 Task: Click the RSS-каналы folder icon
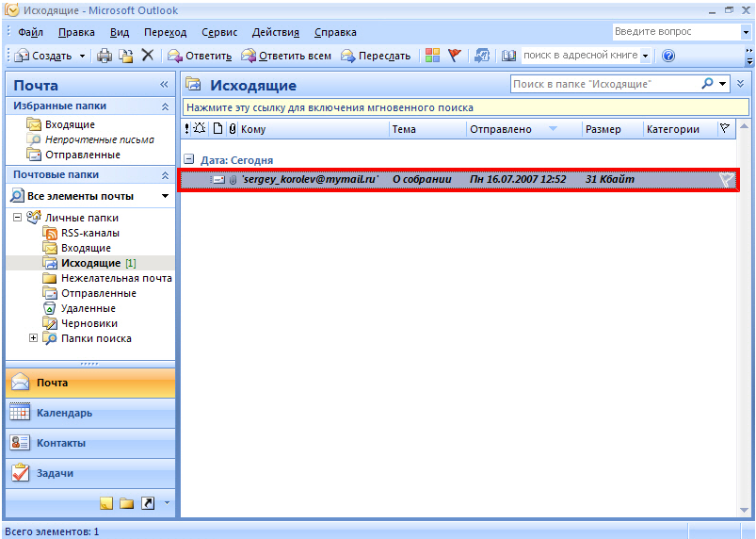(50, 233)
